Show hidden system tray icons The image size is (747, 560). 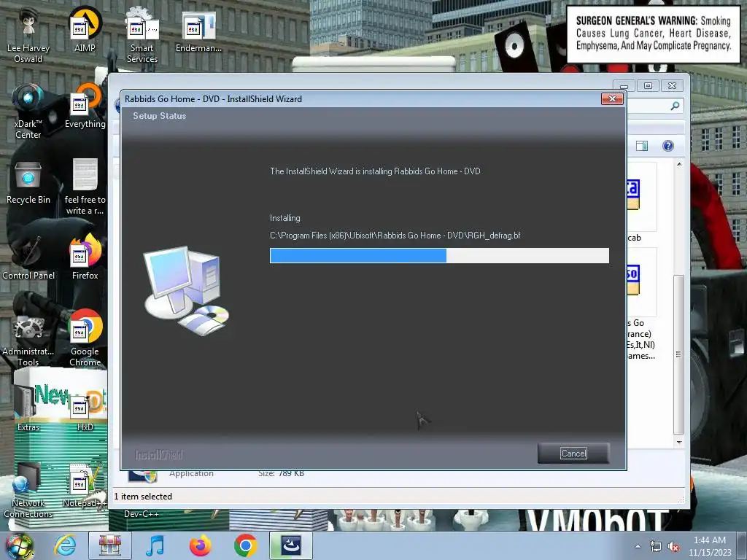point(638,546)
